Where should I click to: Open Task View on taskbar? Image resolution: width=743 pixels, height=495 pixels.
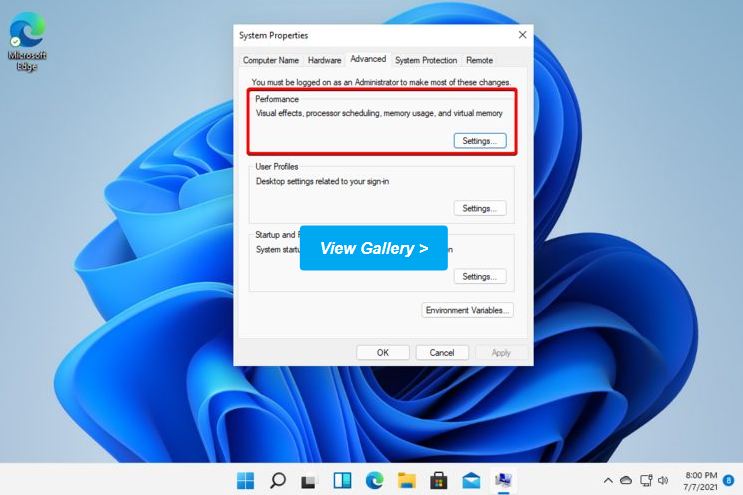coord(309,481)
